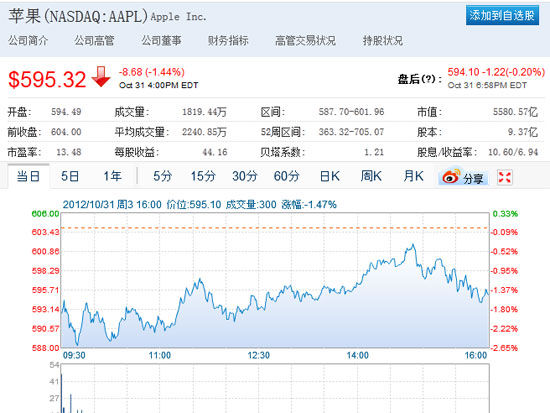Open the 高管交易状况 link

point(306,41)
